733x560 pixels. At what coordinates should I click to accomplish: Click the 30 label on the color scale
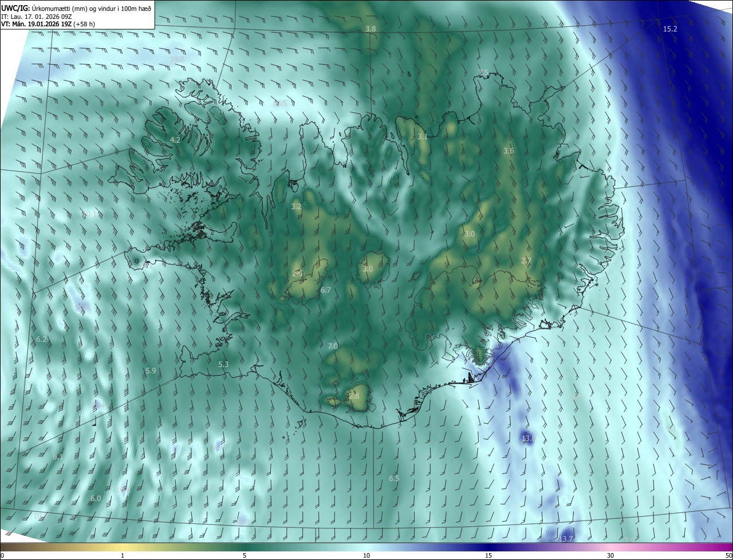click(x=610, y=555)
